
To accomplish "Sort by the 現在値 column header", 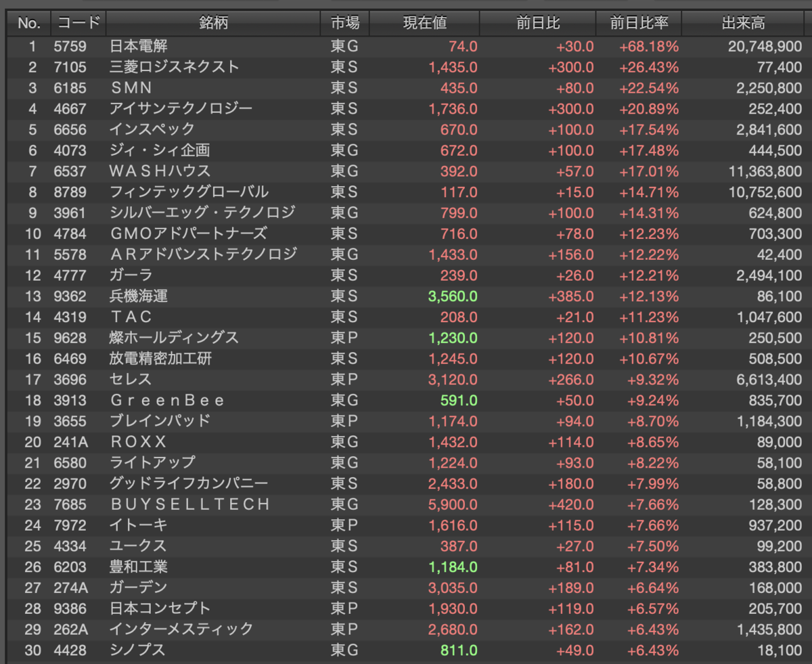I will tap(425, 23).
